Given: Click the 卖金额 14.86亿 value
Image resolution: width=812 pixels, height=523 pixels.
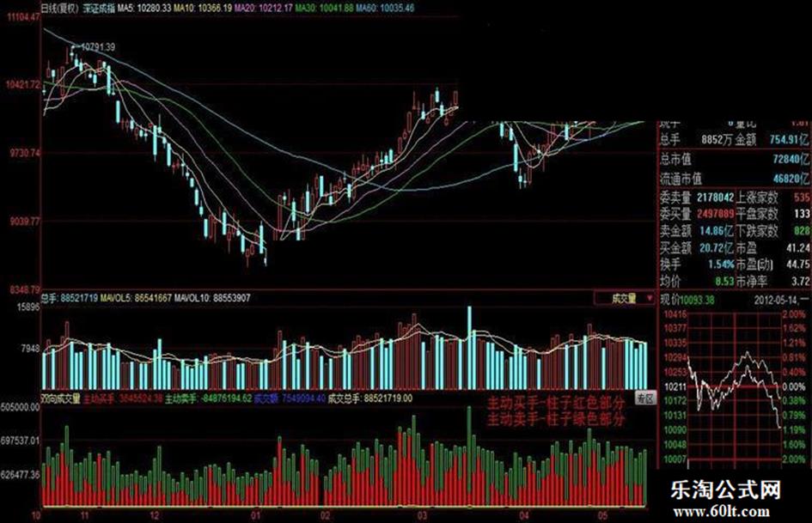Looking at the screenshot, I should 697,231.
